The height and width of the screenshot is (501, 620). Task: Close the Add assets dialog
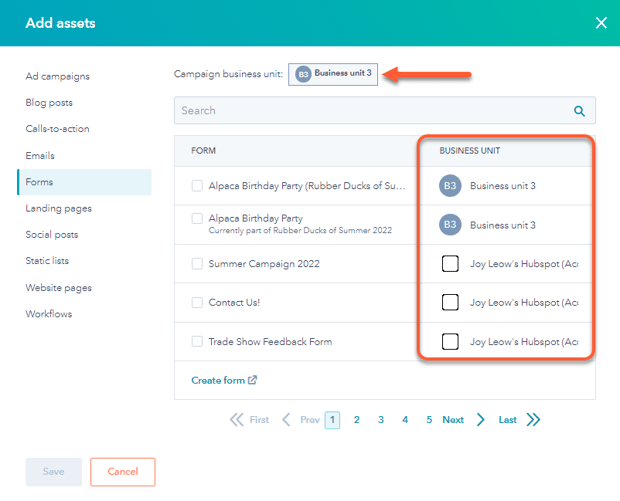(x=601, y=23)
